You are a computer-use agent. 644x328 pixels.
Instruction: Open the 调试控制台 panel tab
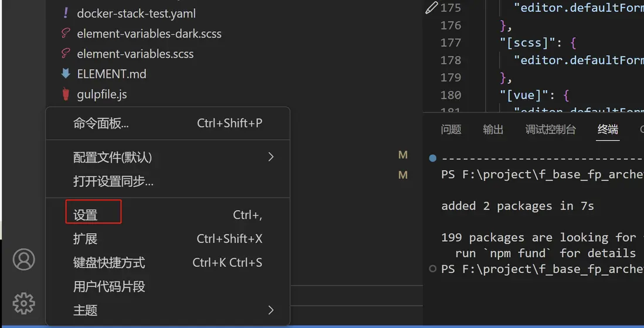click(x=551, y=130)
